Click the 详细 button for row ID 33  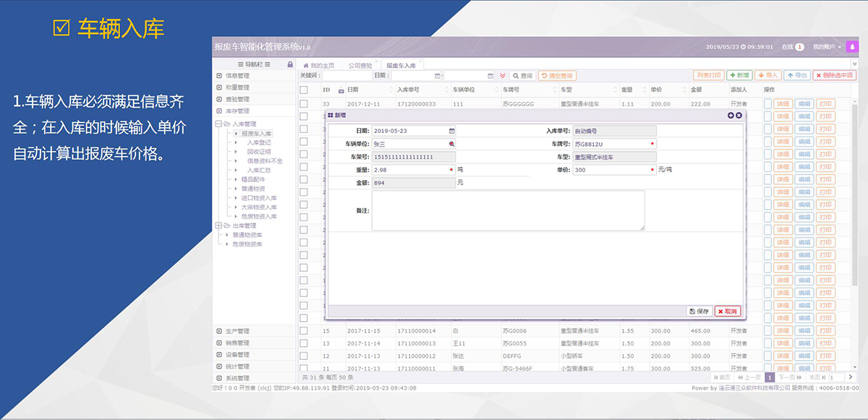tap(783, 104)
